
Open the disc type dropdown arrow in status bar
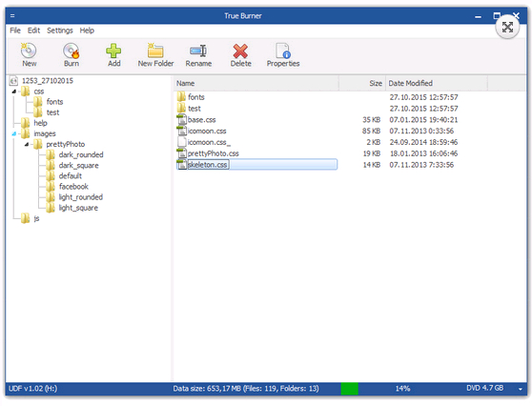click(x=521, y=389)
